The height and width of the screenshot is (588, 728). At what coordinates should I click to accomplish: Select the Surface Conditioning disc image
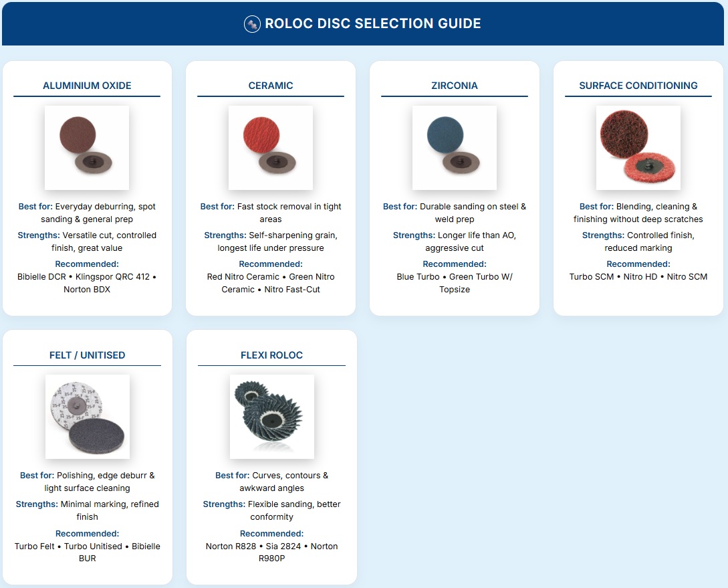(638, 147)
